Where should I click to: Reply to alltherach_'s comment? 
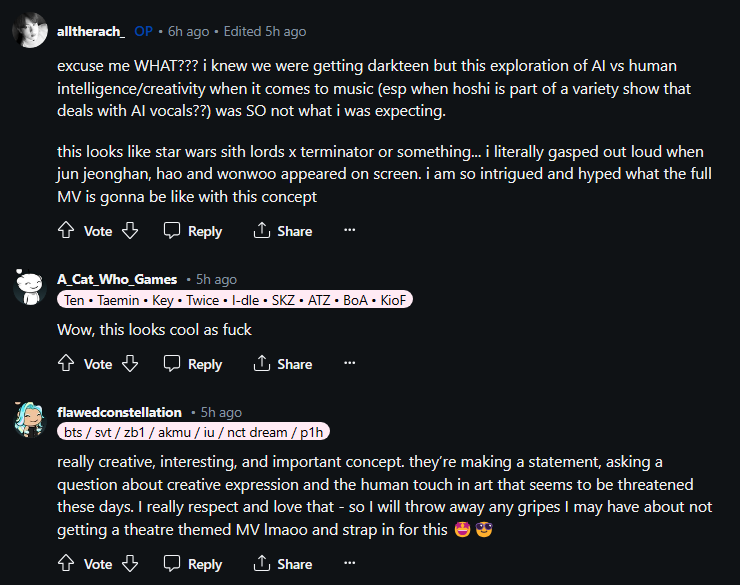point(193,231)
